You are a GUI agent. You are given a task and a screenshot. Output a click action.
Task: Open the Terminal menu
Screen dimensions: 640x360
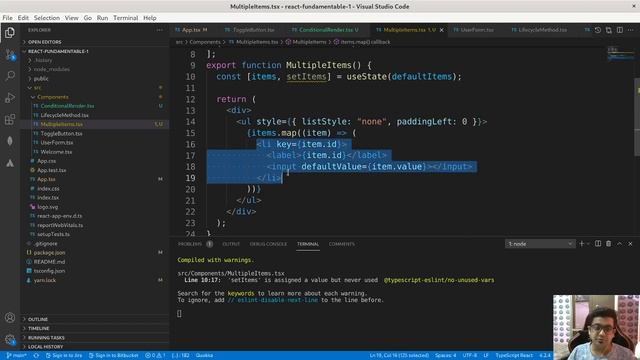pos(125,18)
